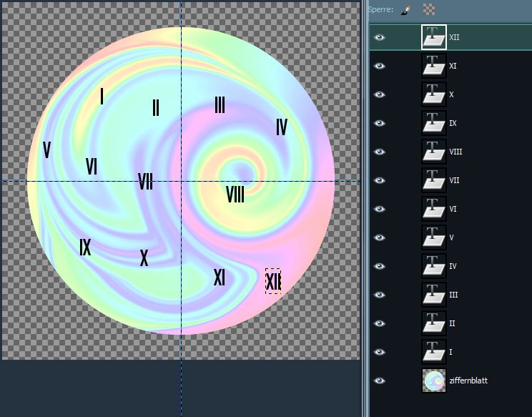Click the text layer icon of layer XII
Screen dimensions: 532x417
[x=434, y=37]
